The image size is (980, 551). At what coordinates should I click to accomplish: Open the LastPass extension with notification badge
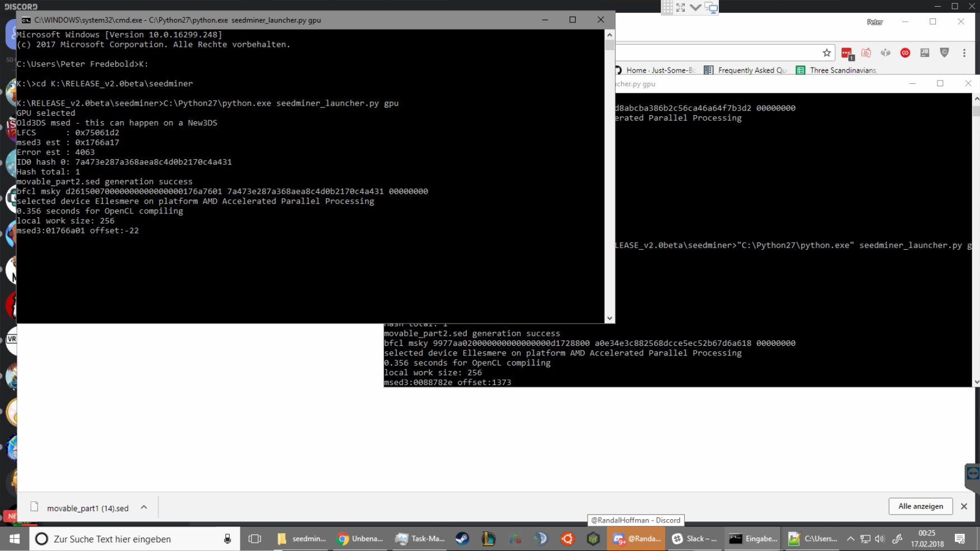click(x=846, y=53)
